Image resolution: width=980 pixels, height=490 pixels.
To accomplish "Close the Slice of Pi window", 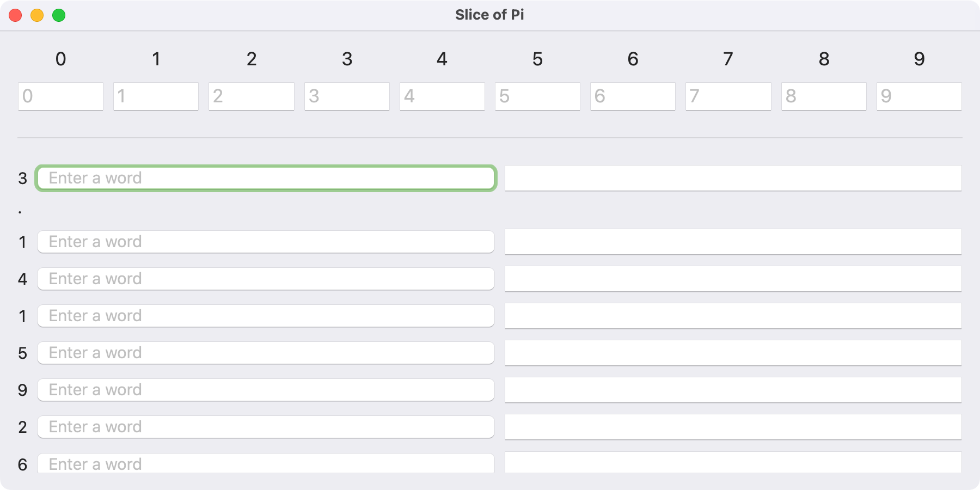I will [15, 15].
